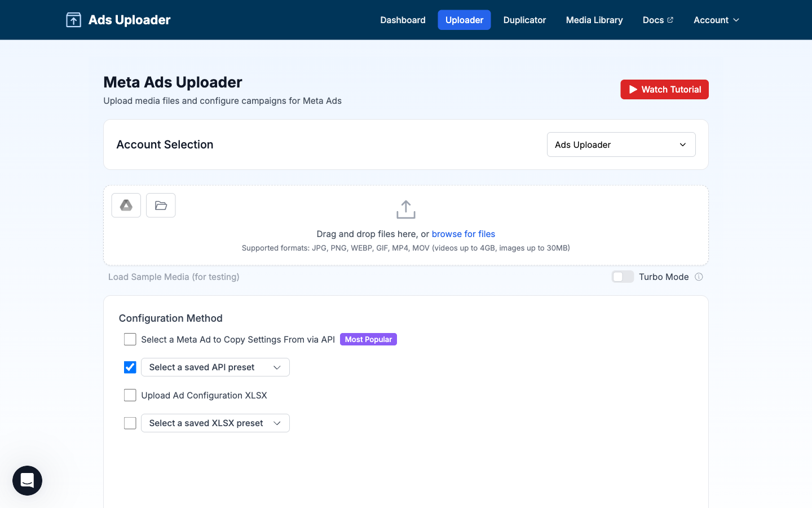This screenshot has width=812, height=508.
Task: Click the Configuration Method heading
Action: [171, 318]
